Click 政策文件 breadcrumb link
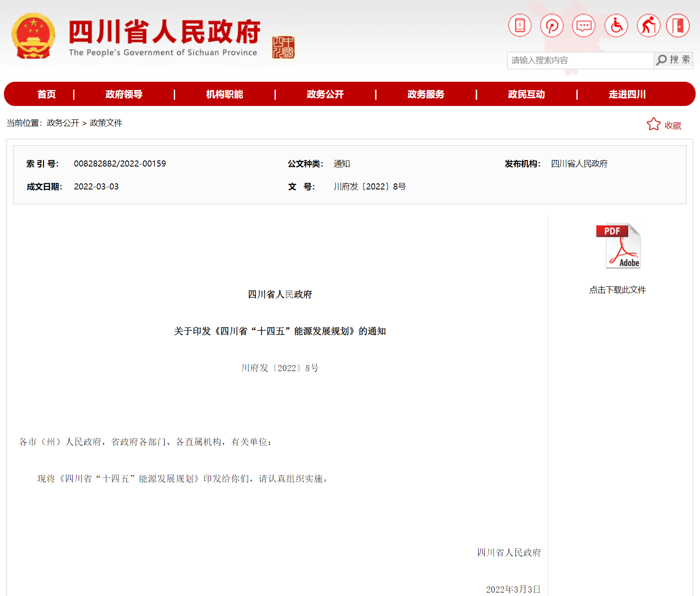The height and width of the screenshot is (596, 700). [106, 123]
